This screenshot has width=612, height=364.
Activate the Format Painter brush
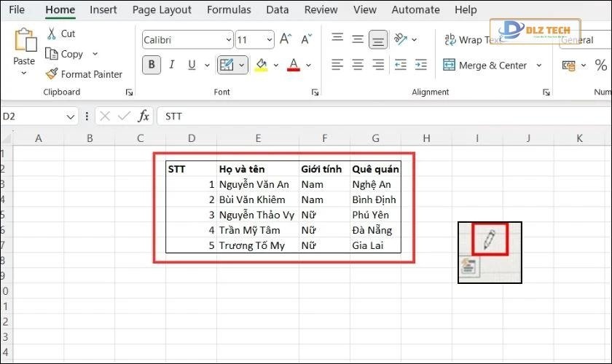click(84, 74)
